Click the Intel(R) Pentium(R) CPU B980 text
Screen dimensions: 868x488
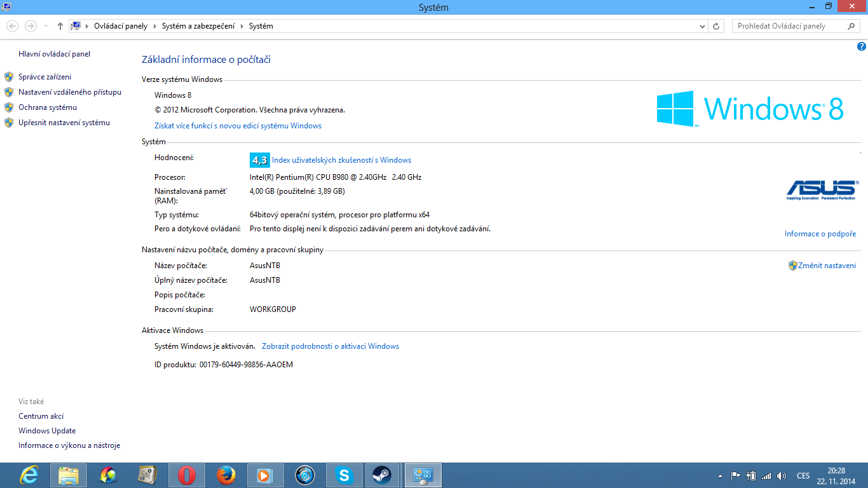pos(336,177)
